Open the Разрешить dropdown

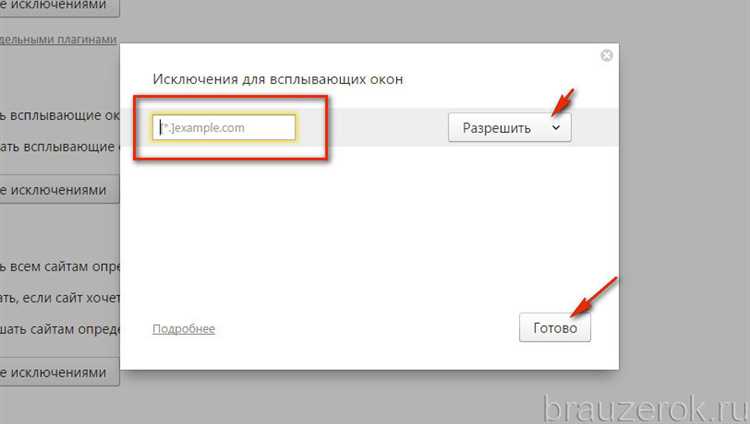[x=509, y=128]
